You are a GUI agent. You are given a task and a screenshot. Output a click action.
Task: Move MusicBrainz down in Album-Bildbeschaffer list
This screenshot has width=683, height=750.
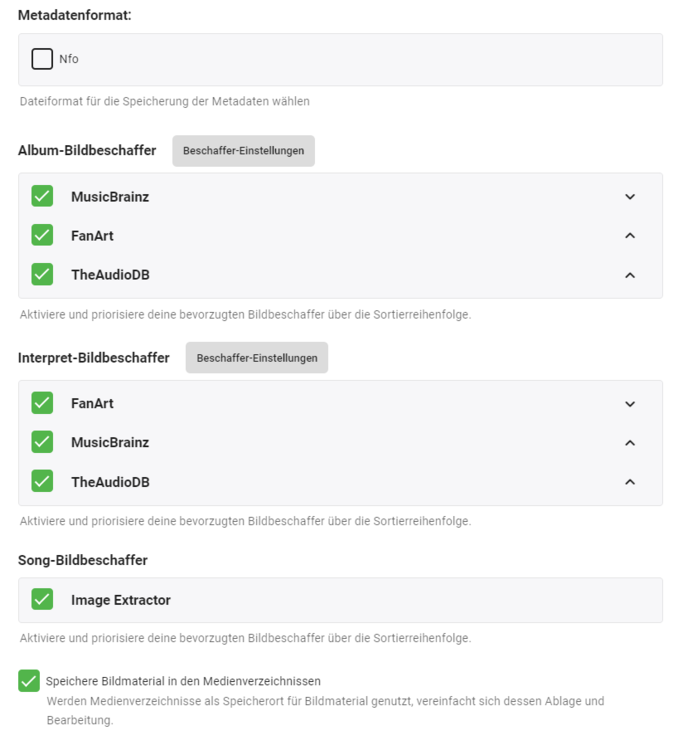[630, 197]
